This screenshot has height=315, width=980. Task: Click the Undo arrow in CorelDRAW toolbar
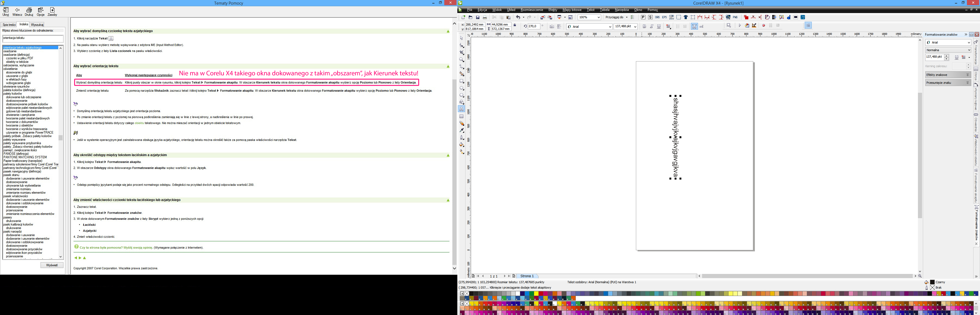[517, 17]
